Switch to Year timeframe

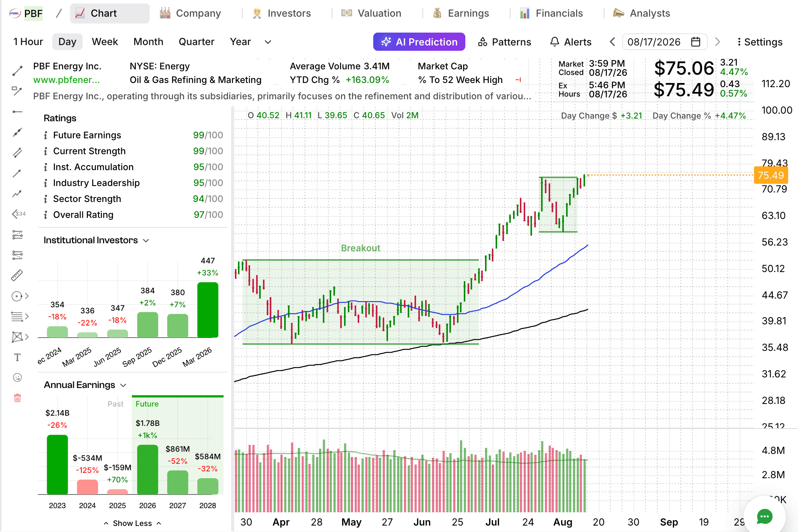[x=240, y=42]
